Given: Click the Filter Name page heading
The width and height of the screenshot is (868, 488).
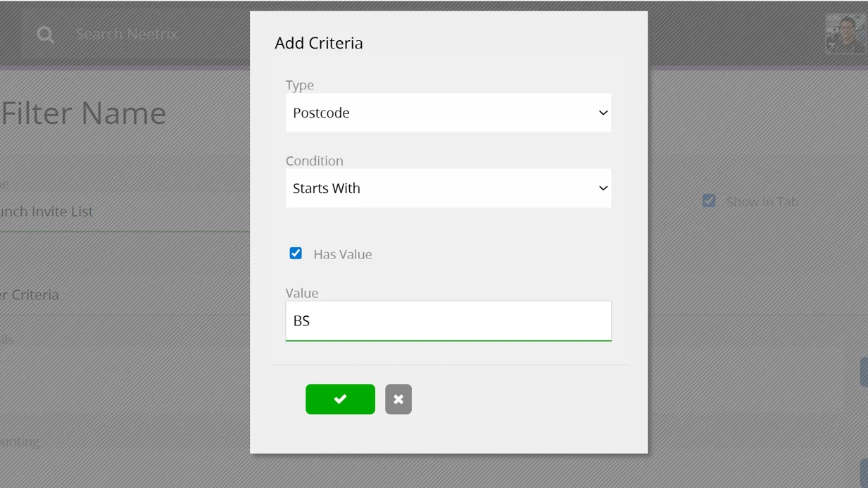Looking at the screenshot, I should pos(83,113).
